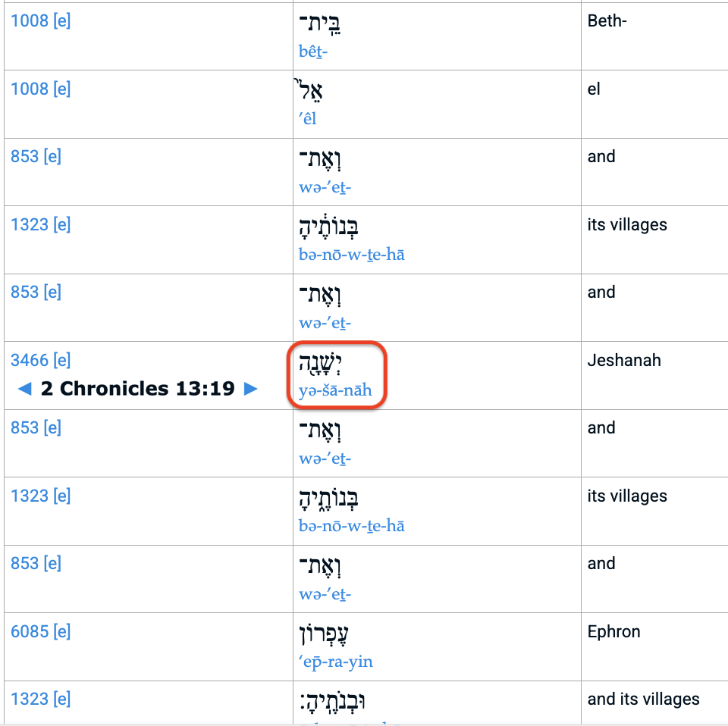Open yə-šā-nāh transliteration link
The image size is (728, 726).
coord(335,390)
